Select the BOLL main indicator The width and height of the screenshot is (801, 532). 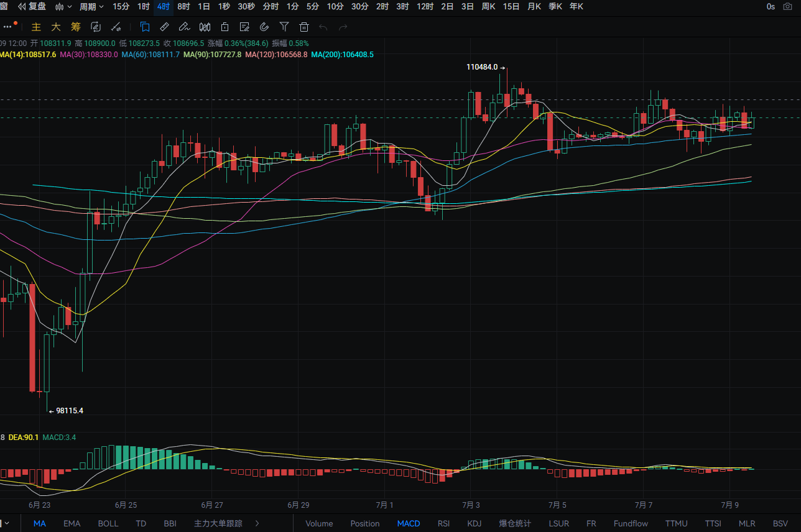(x=108, y=523)
